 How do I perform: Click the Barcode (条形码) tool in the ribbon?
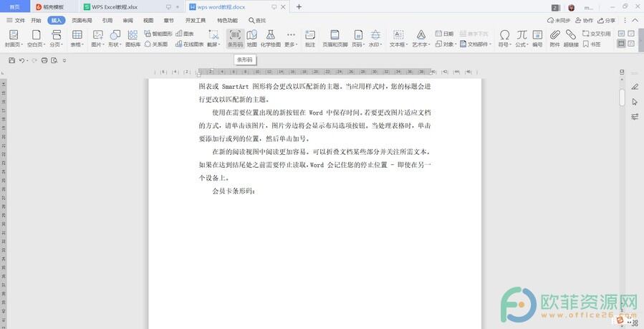point(236,39)
